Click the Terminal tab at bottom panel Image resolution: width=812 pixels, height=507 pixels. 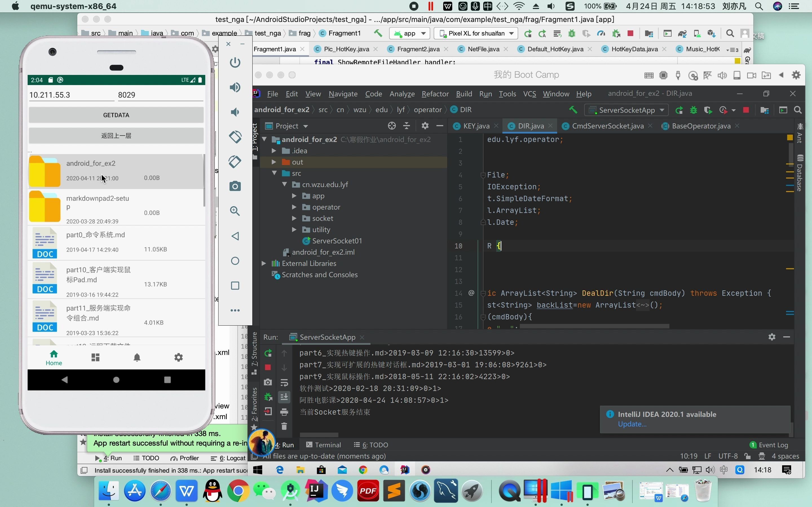click(327, 444)
